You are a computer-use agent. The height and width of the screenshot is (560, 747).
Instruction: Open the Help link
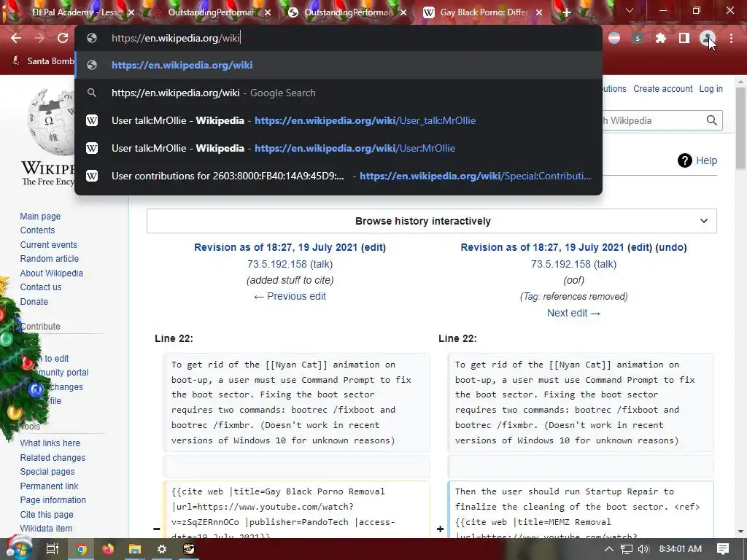click(x=706, y=161)
